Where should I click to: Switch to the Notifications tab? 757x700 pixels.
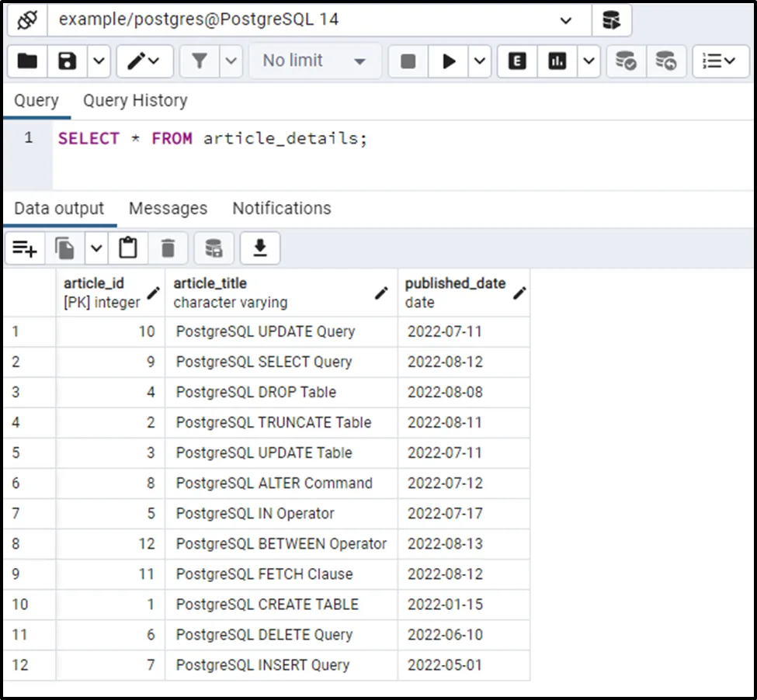pyautogui.click(x=282, y=209)
